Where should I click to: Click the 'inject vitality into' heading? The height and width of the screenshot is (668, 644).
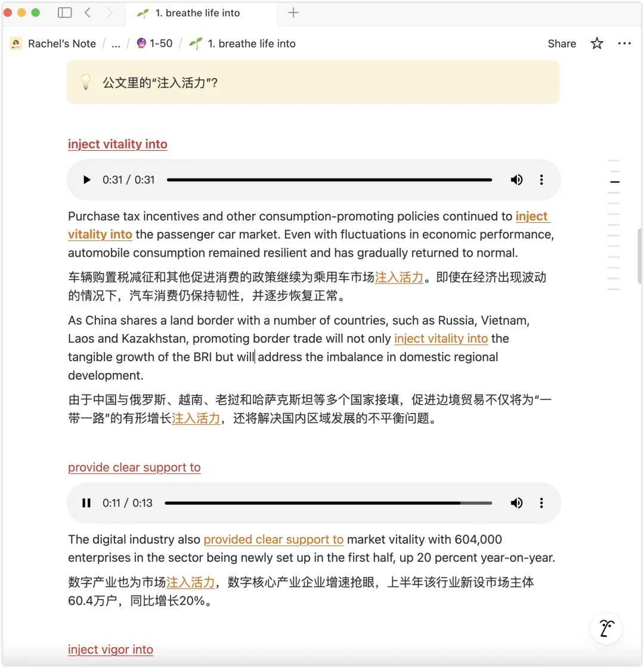(117, 144)
